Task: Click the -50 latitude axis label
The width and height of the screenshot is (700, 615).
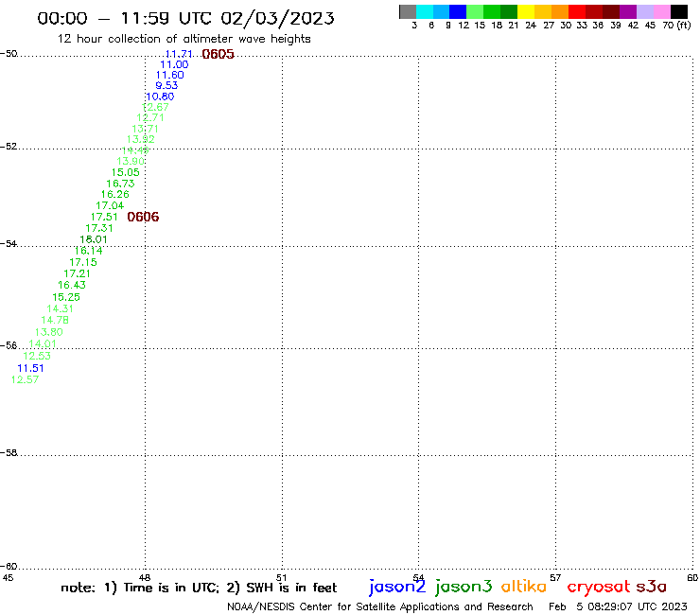Action: click(9, 54)
